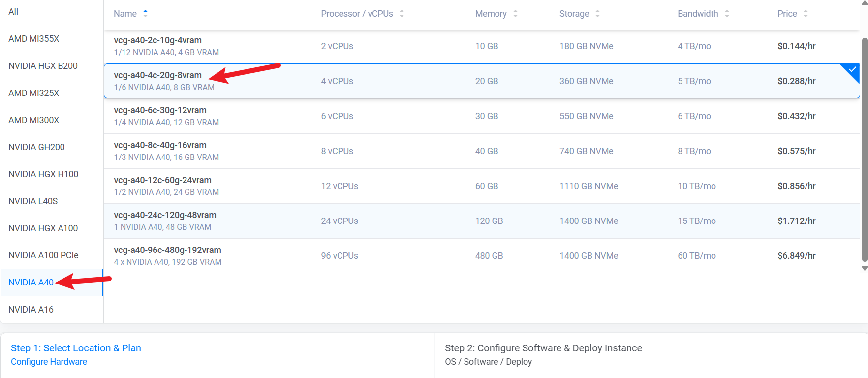Choose plan vcg-a40-6c-30g-12vram
868x378 pixels.
[x=482, y=116]
